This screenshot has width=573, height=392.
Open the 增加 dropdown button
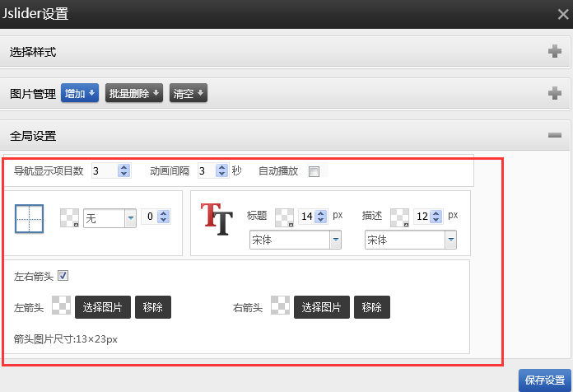point(80,93)
